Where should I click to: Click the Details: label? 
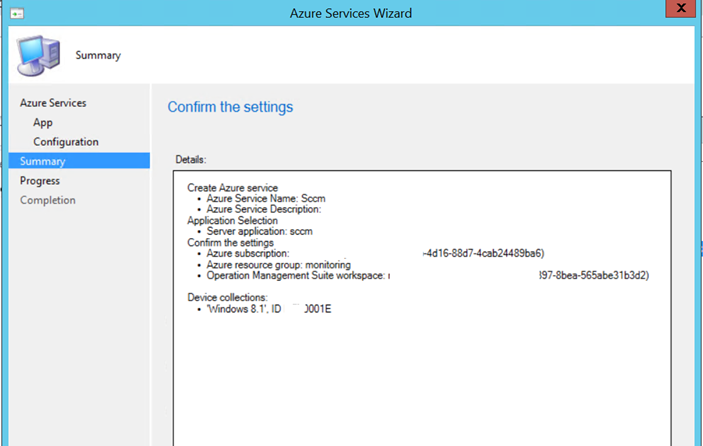point(191,160)
